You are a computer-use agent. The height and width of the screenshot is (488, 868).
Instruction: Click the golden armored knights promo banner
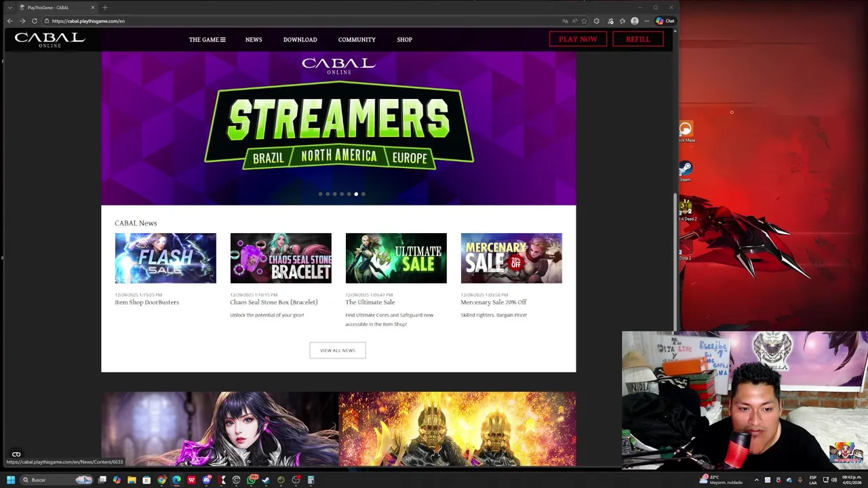tap(457, 429)
